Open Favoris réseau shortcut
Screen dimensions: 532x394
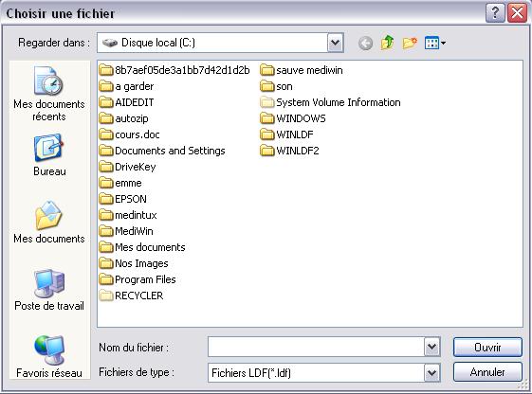pos(49,357)
